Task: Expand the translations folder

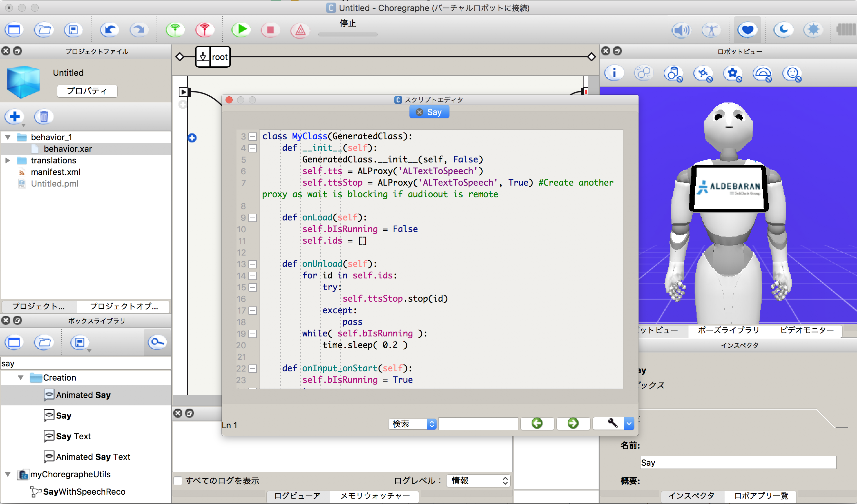Action: [8, 160]
